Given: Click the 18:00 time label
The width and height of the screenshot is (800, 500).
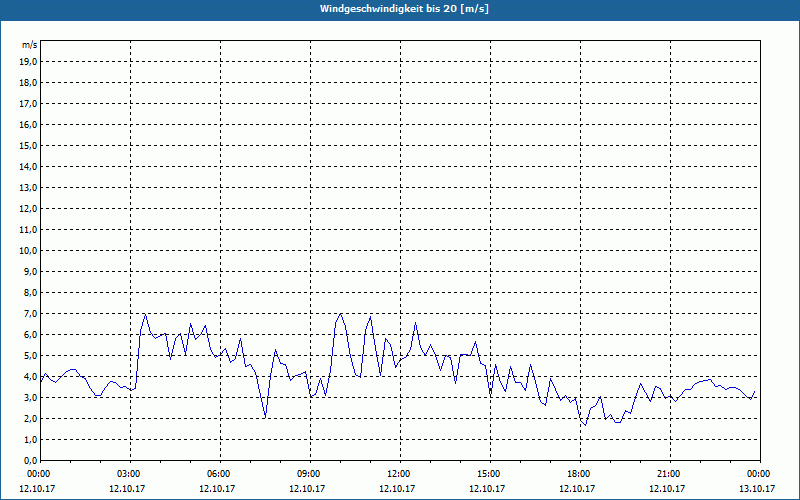Looking at the screenshot, I should (x=580, y=474).
